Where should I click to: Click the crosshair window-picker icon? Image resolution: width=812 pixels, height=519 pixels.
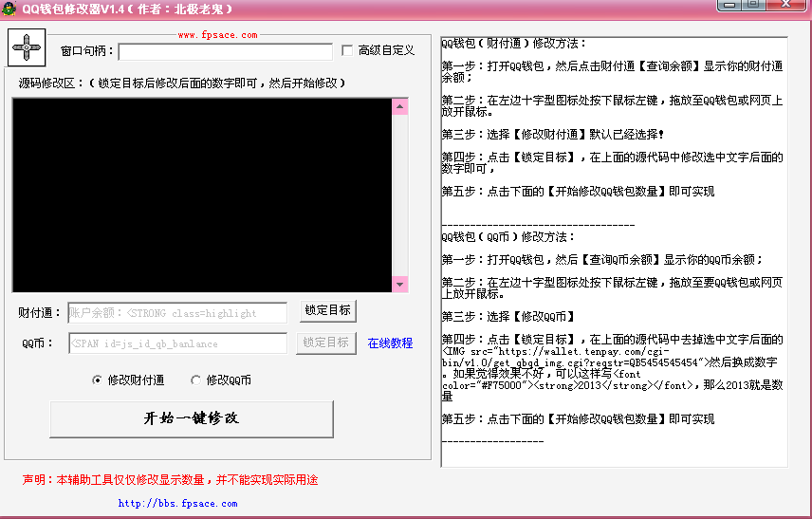pyautogui.click(x=27, y=47)
